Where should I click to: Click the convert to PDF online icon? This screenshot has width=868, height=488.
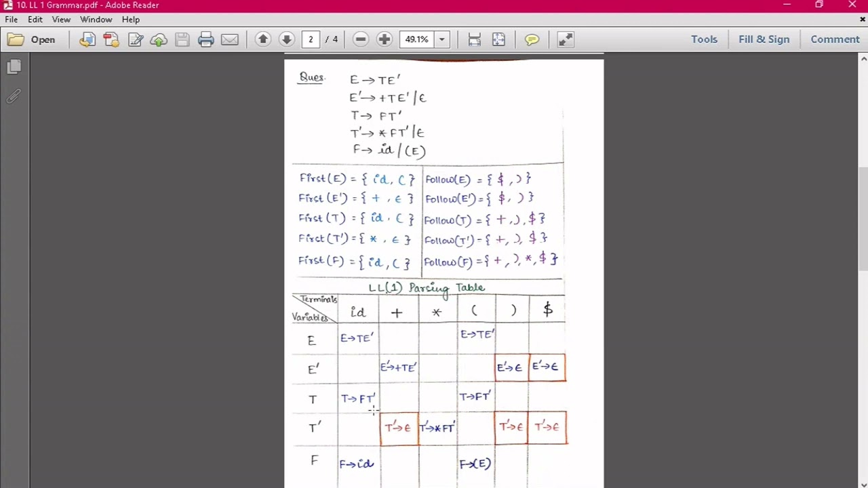(x=87, y=39)
